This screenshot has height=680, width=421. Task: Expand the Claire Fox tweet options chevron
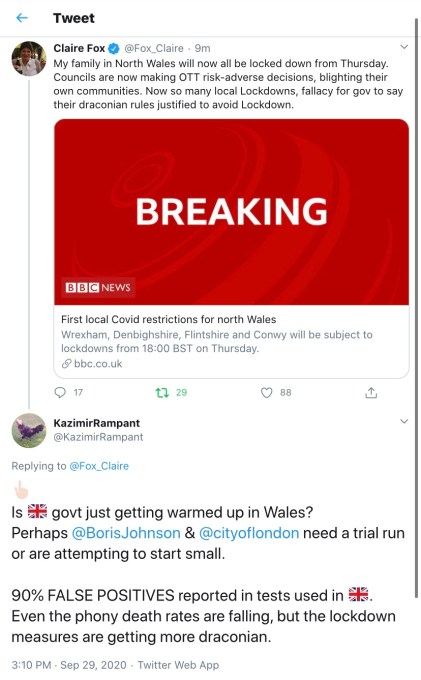[x=404, y=47]
